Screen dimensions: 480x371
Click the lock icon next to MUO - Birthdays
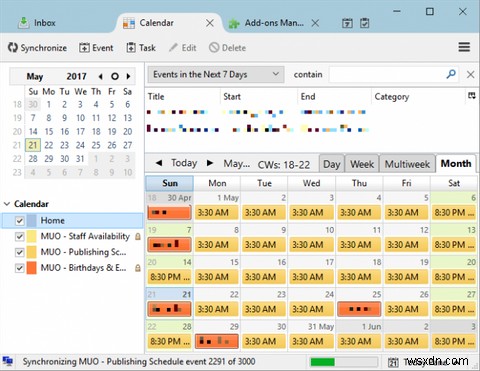(137, 268)
